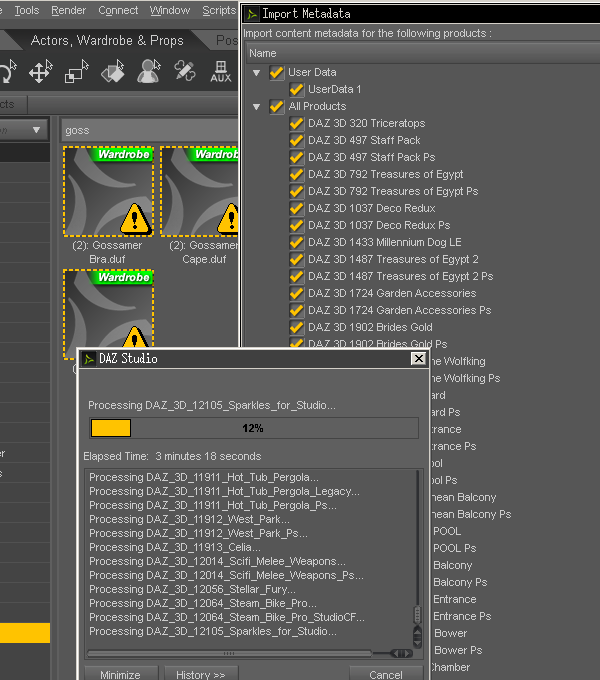600x680 pixels.
Task: Select the Scale tool
Action: click(76, 71)
